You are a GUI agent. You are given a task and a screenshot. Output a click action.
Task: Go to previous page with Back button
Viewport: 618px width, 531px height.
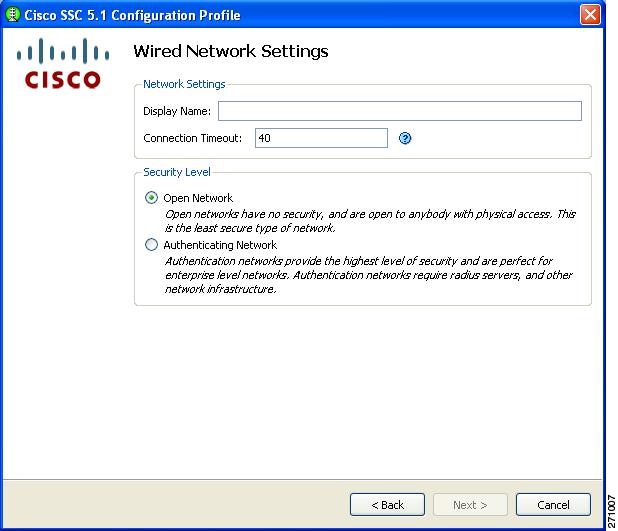[387, 505]
